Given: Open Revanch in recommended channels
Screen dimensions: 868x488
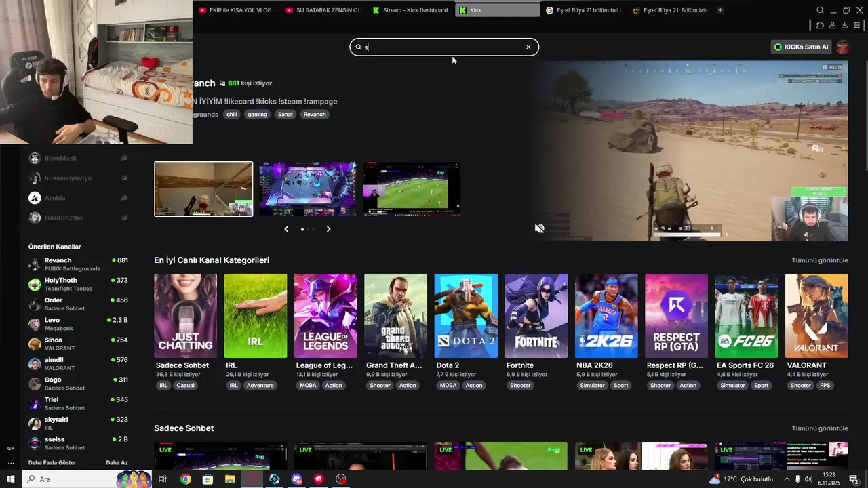Looking at the screenshot, I should [x=78, y=264].
